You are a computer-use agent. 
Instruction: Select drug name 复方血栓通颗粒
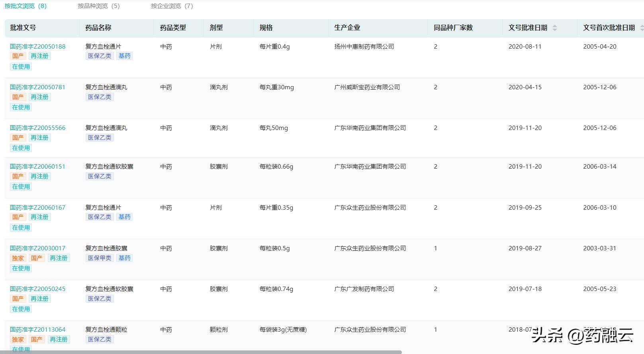[106, 329]
